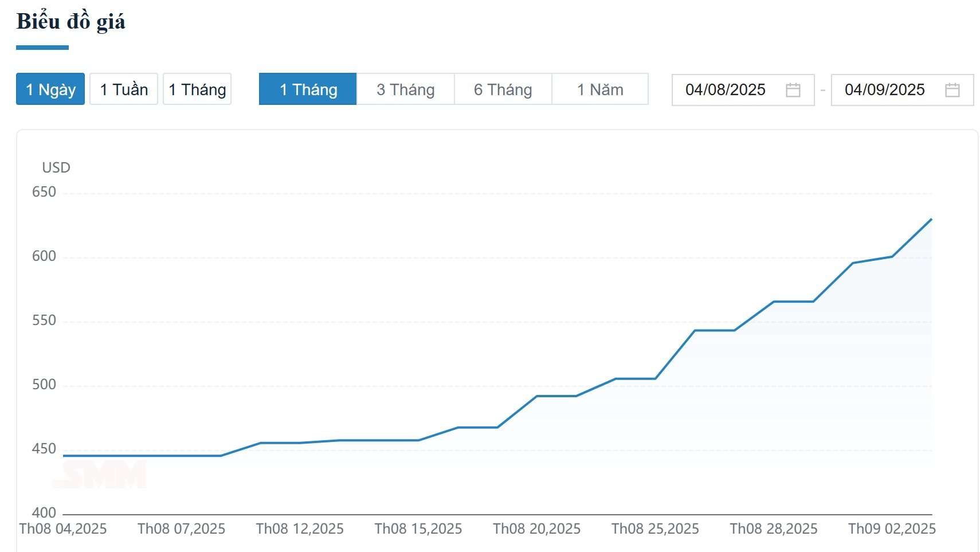
Task: View the 1 Năm price range
Action: point(599,89)
